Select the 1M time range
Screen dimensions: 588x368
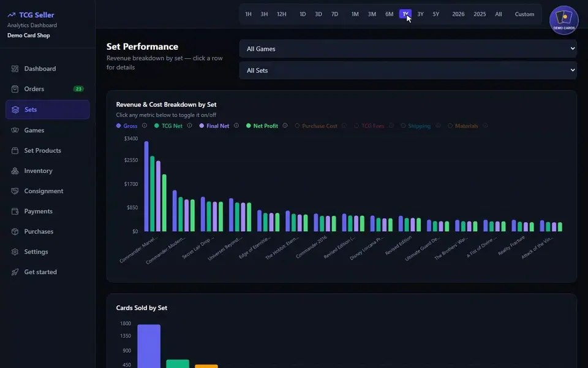(355, 14)
